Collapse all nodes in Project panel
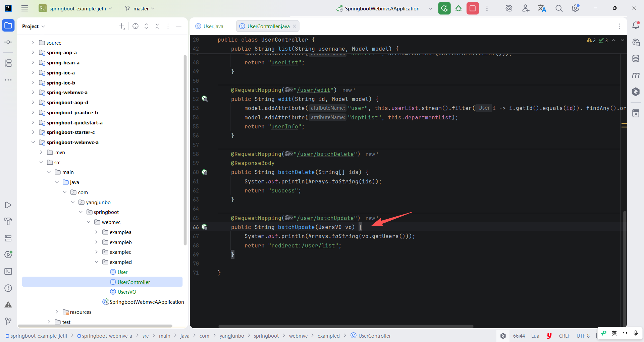Screen dimensions: 644x342 pyautogui.click(x=157, y=26)
